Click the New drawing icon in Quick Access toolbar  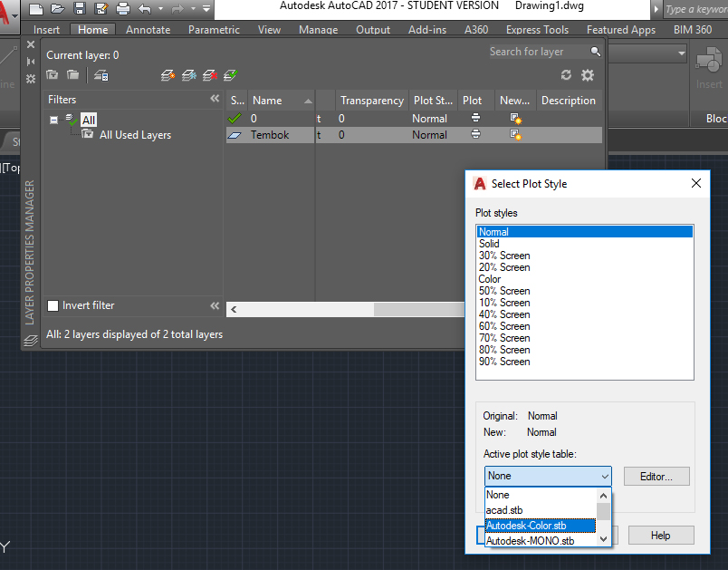[35, 8]
